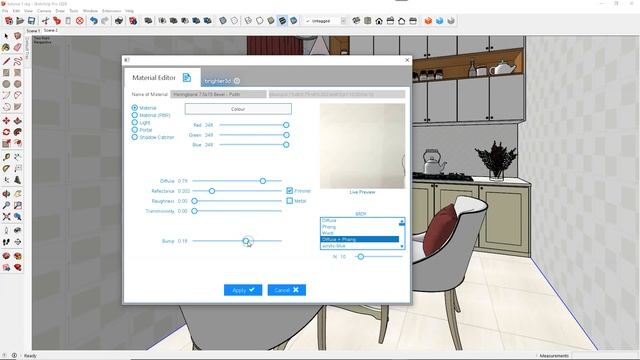Select the Protractor tool
The height and width of the screenshot is (360, 640).
tap(6, 169)
